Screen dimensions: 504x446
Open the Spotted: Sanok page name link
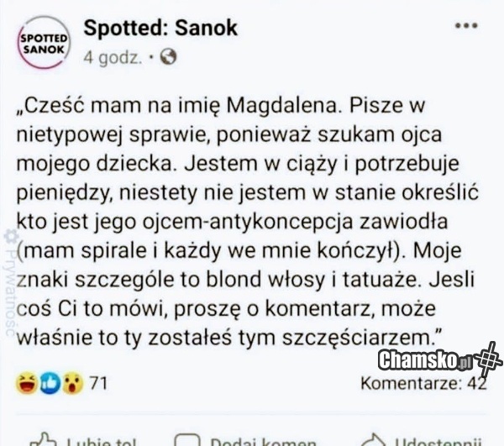tap(160, 28)
